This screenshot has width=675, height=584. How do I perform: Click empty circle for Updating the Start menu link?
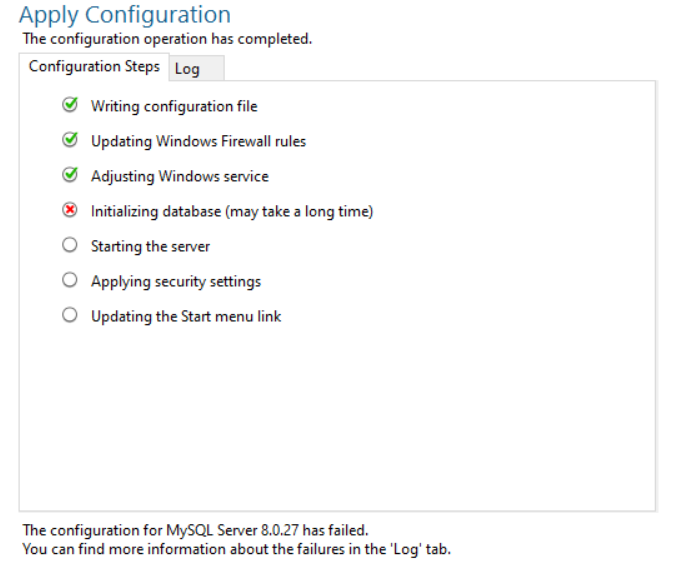70,315
